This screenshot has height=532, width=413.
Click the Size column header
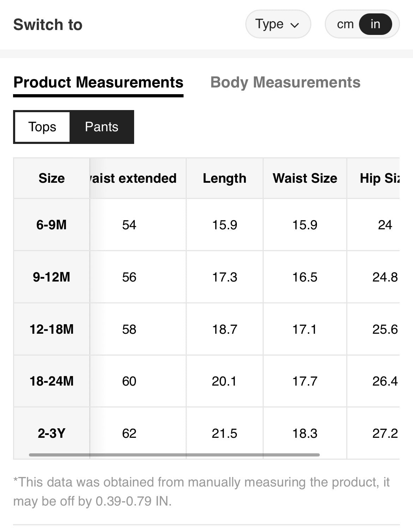click(x=52, y=178)
